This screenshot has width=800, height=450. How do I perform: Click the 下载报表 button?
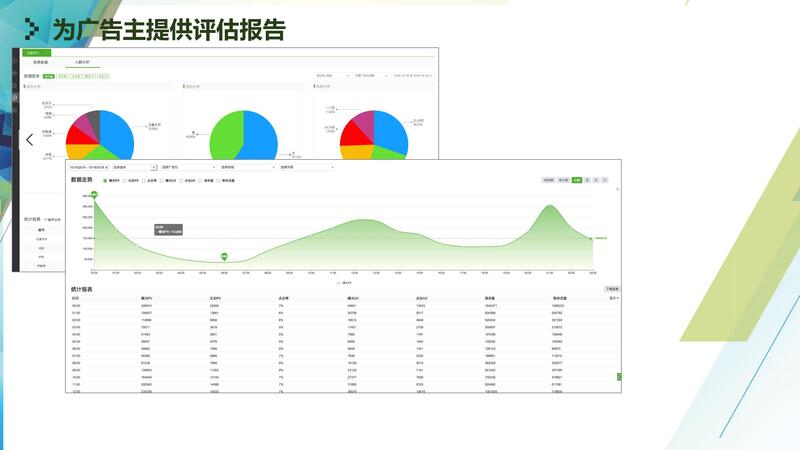pyautogui.click(x=612, y=289)
